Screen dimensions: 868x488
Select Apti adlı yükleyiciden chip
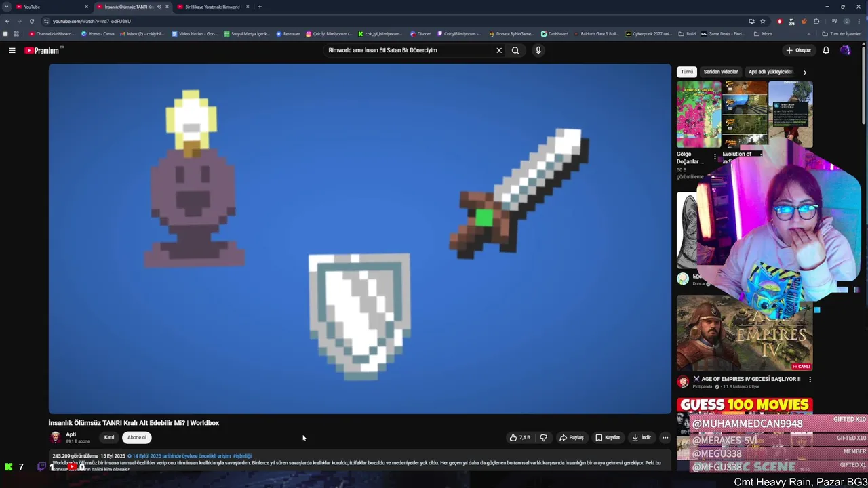[x=770, y=72]
